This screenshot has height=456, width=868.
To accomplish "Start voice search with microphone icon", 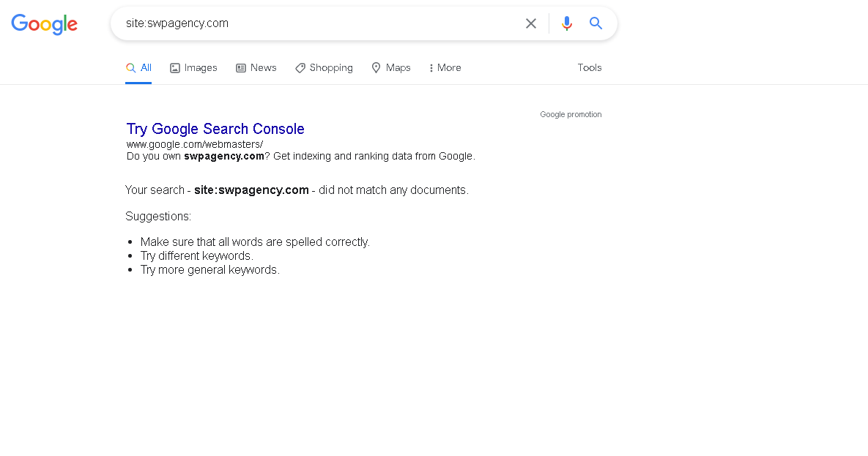I will (566, 23).
